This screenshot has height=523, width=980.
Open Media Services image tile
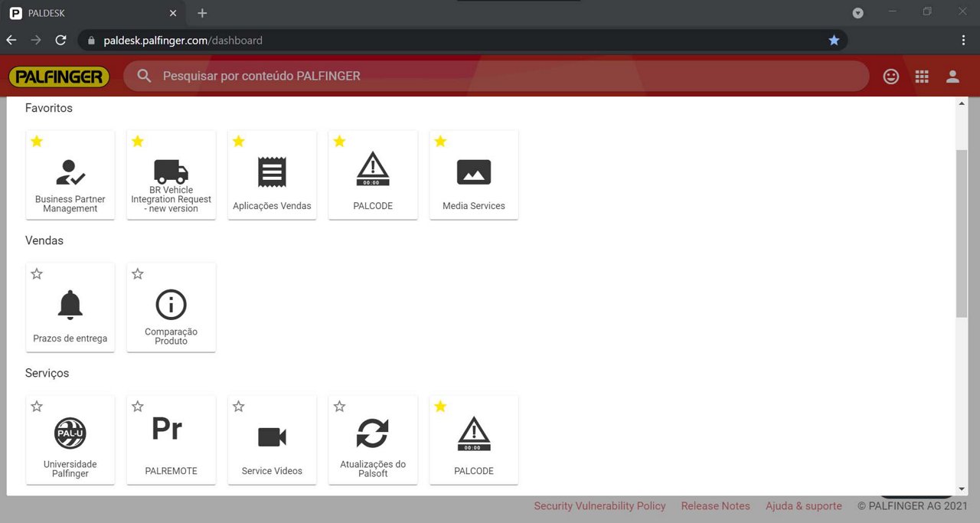click(474, 175)
